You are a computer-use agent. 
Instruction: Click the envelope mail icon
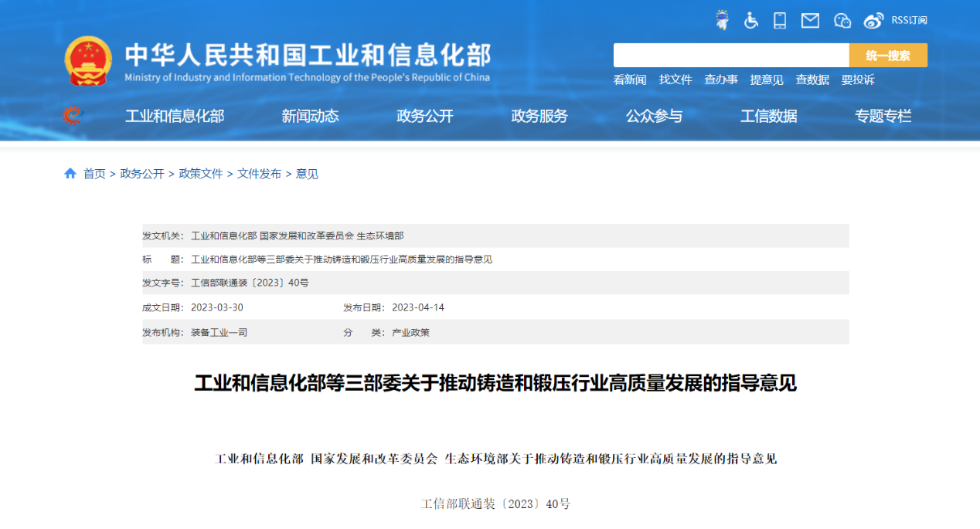click(x=810, y=21)
